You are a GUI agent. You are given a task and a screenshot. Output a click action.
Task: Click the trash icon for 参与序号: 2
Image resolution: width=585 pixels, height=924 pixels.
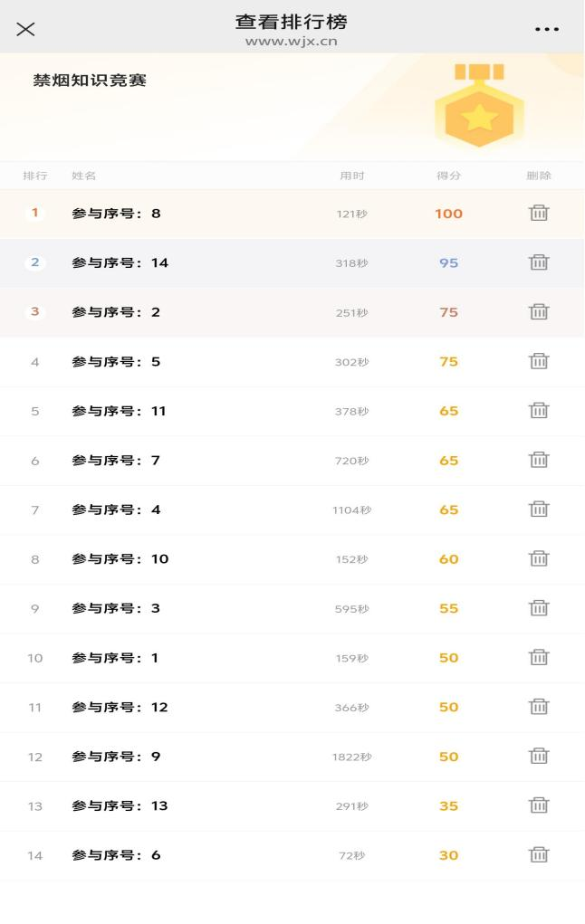(539, 312)
